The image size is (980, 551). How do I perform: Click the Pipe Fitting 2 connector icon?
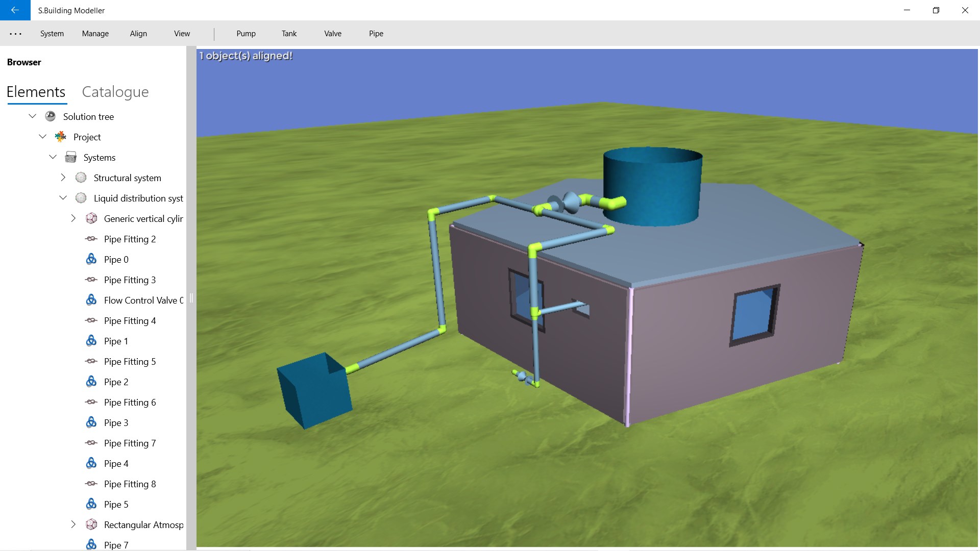(91, 239)
